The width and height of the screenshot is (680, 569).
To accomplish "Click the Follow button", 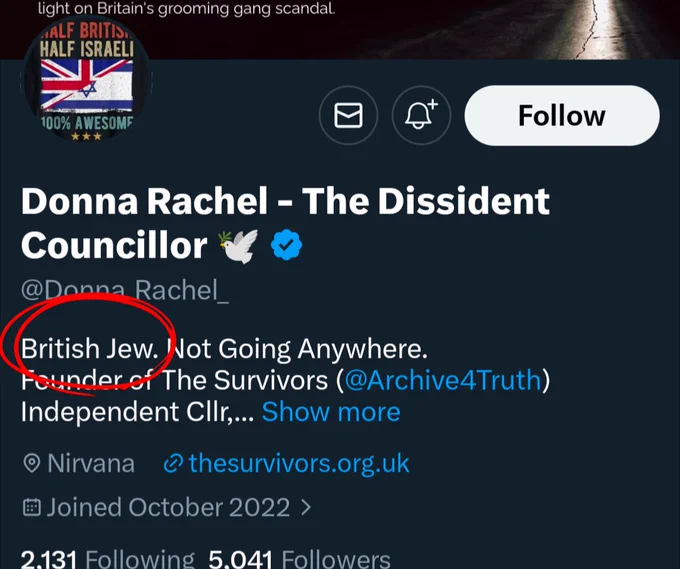I will click(x=562, y=115).
